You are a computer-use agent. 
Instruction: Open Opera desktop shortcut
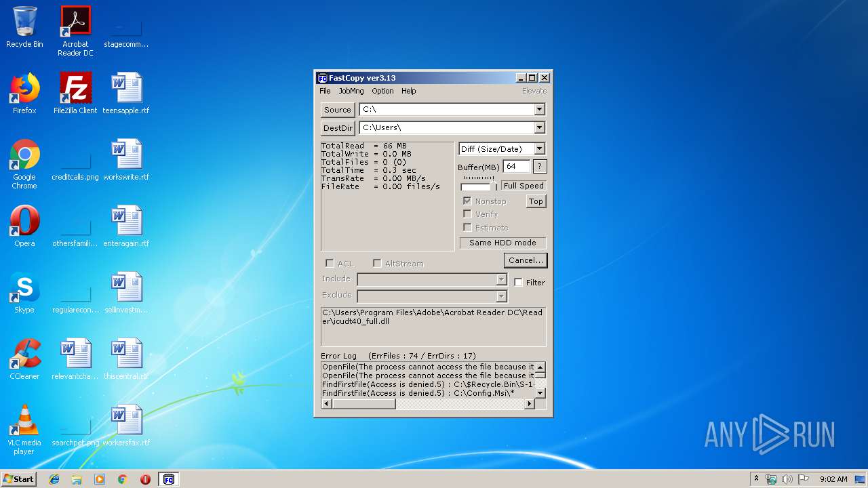coord(24,226)
